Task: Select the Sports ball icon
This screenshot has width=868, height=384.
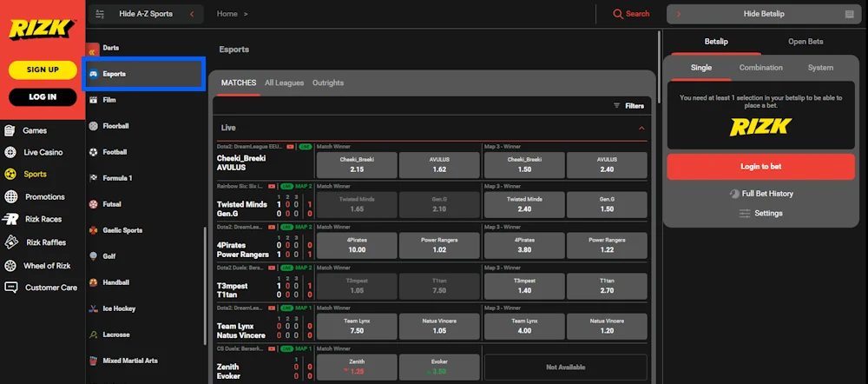Action: tap(10, 174)
